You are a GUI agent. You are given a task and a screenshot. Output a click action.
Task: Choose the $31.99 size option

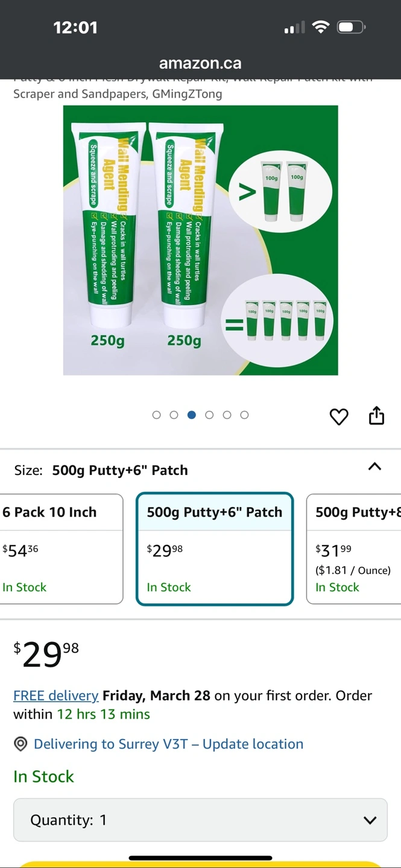356,549
